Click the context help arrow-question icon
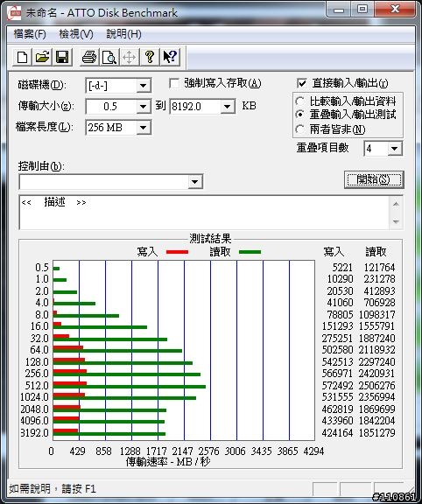422x504 pixels. (x=170, y=58)
